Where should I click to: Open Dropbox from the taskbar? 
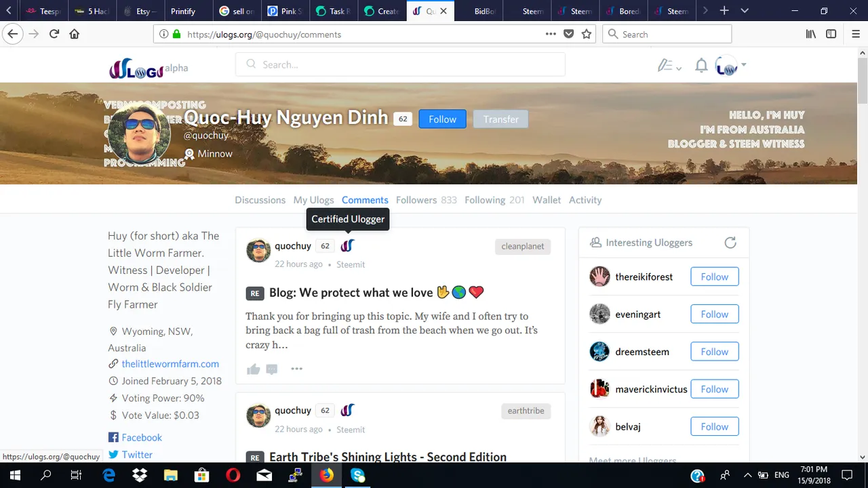(140, 476)
